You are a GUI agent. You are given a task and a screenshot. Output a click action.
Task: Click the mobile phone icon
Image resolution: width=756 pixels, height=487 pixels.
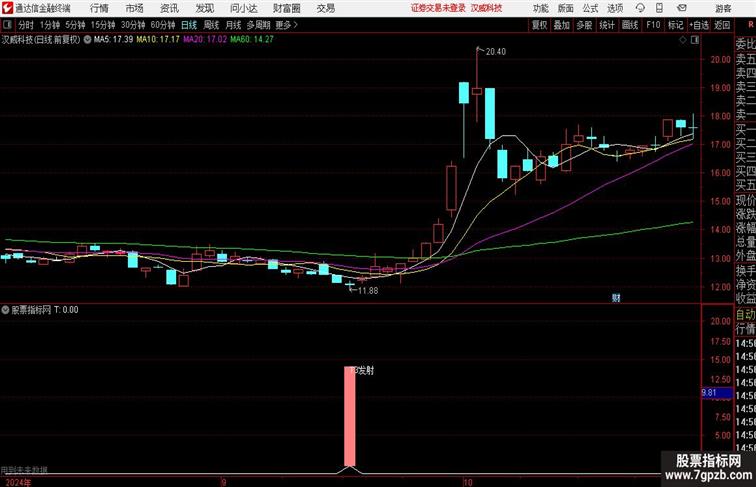click(x=659, y=8)
